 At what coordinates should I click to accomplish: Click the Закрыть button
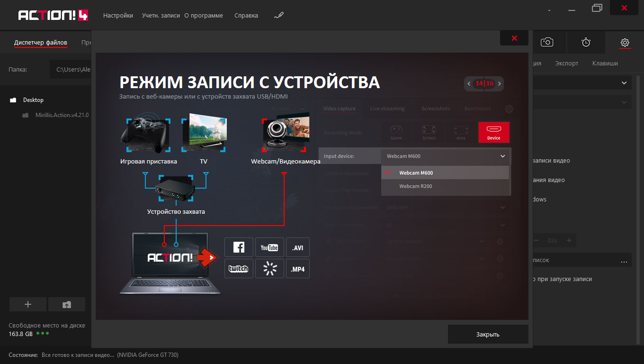[x=488, y=334]
